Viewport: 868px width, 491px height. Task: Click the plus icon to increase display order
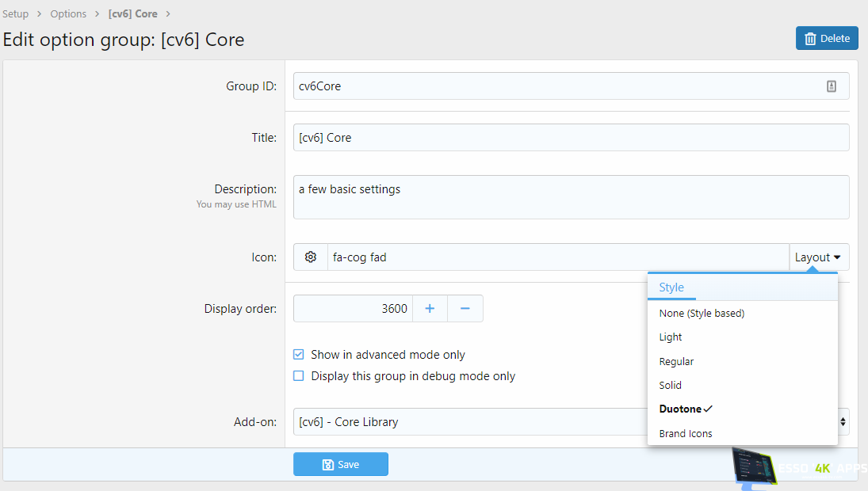[430, 309]
